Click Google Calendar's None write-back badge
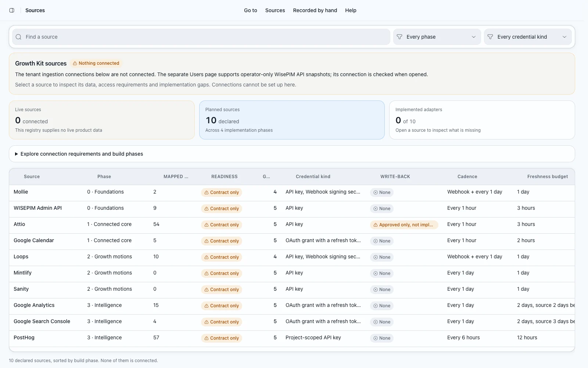 382,241
